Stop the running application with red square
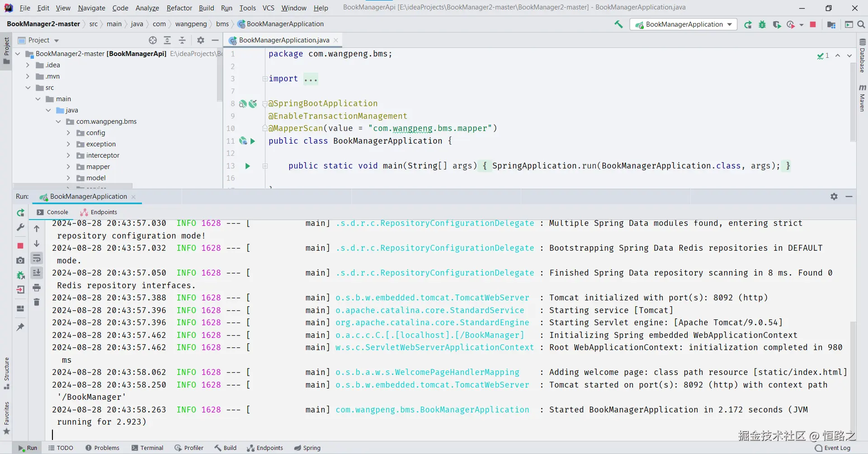Image resolution: width=868 pixels, height=454 pixels. [813, 24]
